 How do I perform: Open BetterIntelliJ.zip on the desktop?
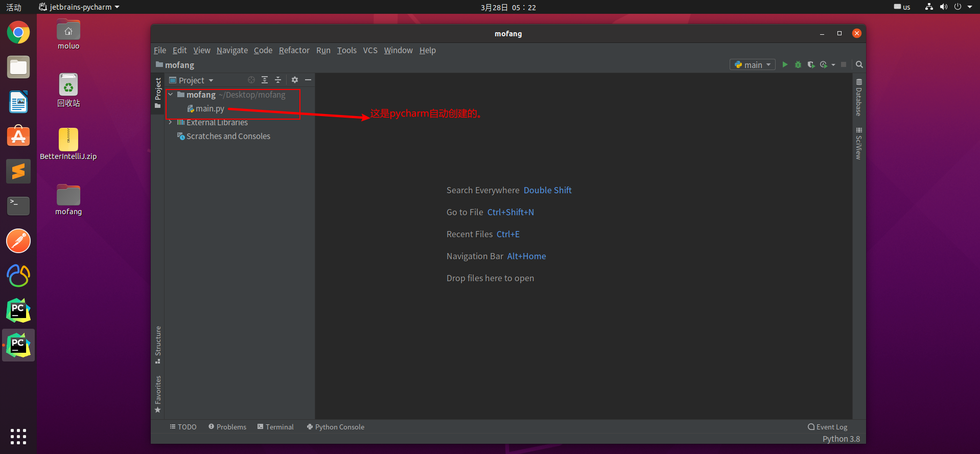pyautogui.click(x=68, y=144)
